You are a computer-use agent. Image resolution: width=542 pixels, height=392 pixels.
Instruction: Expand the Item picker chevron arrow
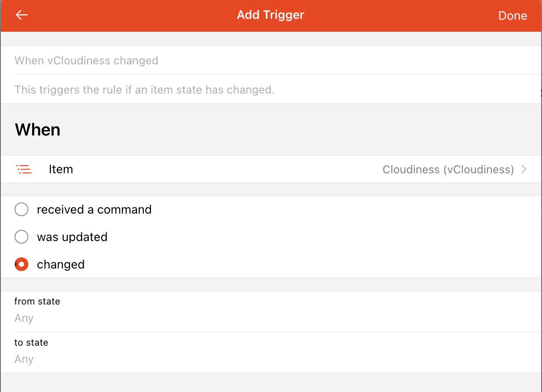point(524,169)
